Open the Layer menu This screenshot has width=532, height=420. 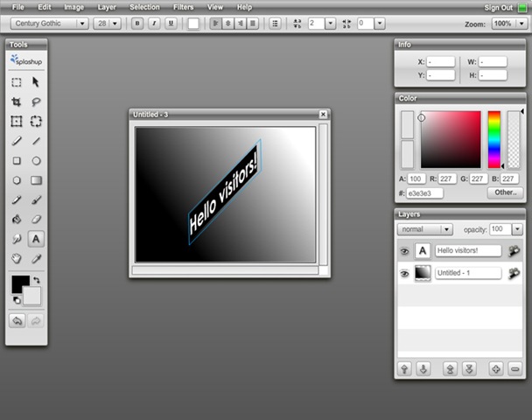106,7
